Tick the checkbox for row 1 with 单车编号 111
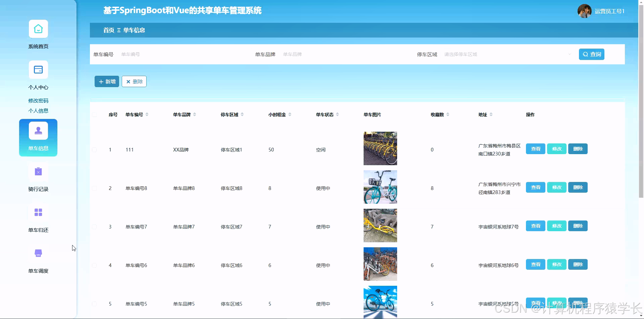 94,150
